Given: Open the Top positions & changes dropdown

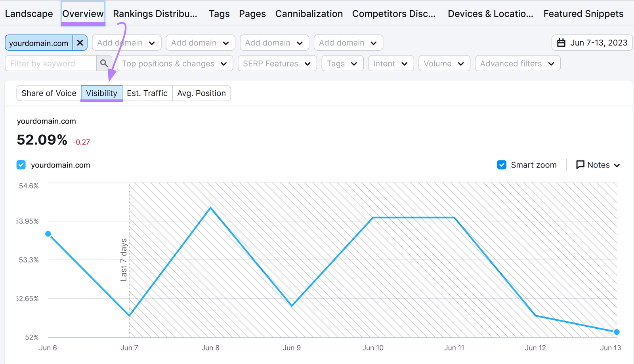Looking at the screenshot, I should coord(175,63).
